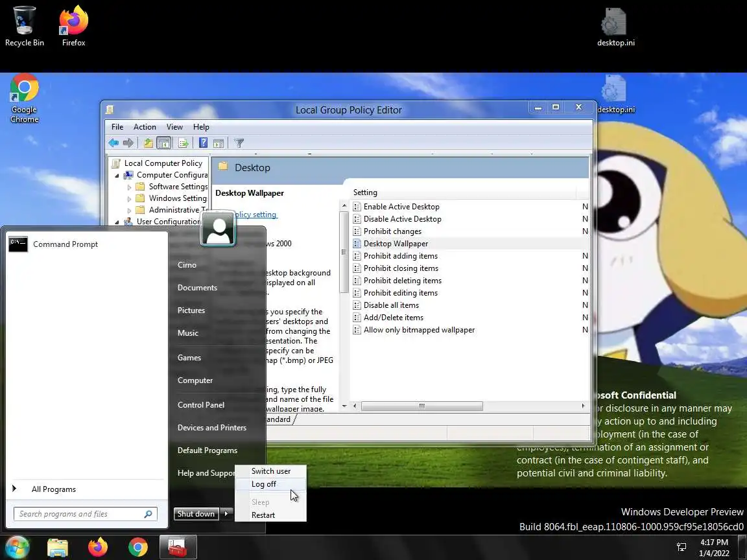Select the Google Chrome desktop shortcut
This screenshot has height=560, width=747.
pyautogui.click(x=24, y=99)
